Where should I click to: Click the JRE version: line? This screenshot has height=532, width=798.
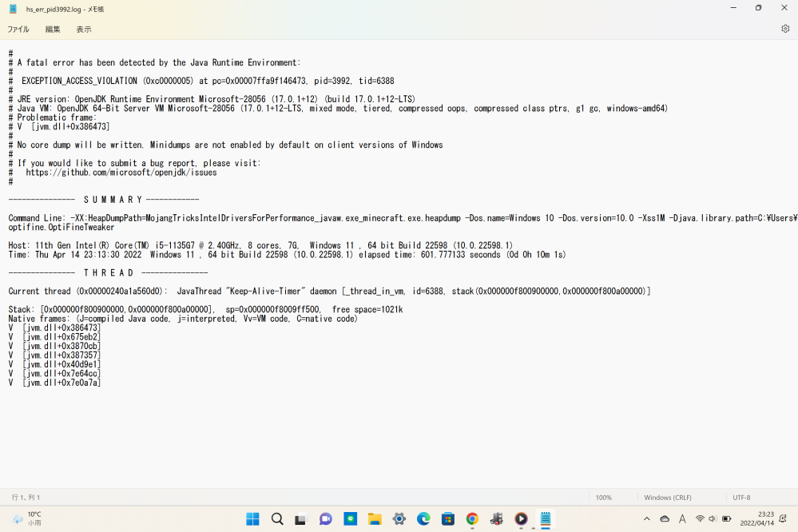212,99
